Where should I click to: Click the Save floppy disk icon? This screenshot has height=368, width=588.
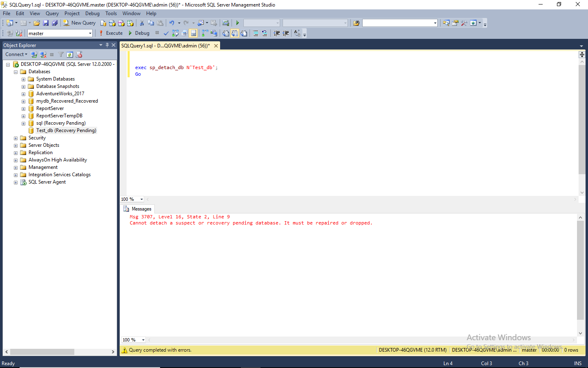pos(46,23)
